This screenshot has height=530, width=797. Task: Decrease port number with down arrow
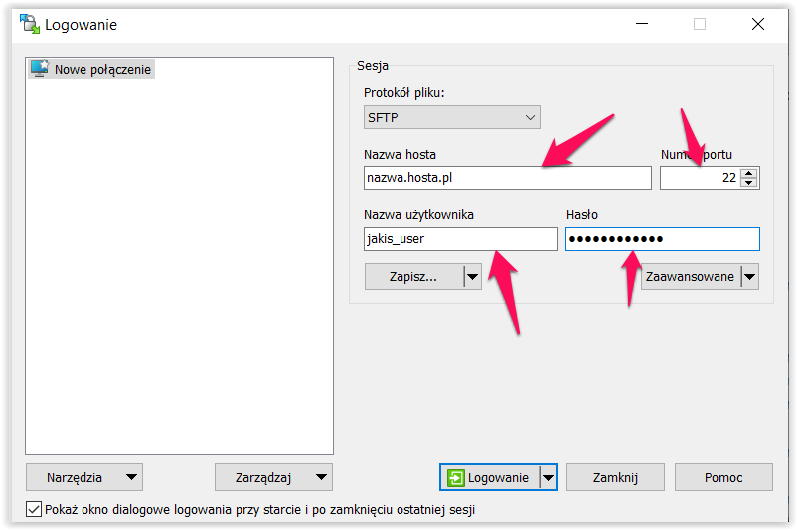pos(750,184)
